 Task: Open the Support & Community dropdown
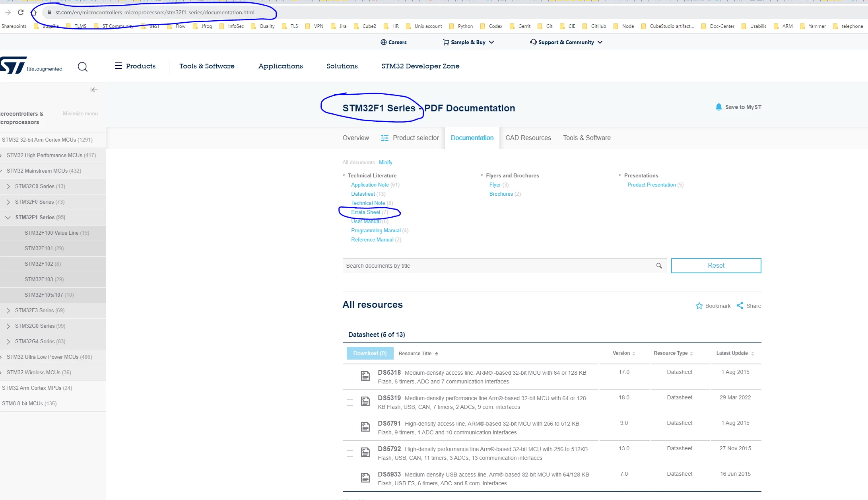point(566,42)
